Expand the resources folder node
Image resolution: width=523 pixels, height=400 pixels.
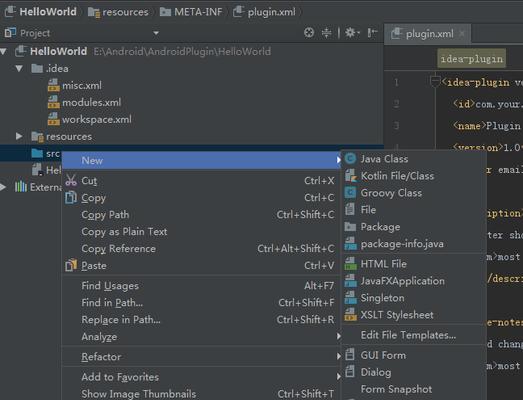[19, 136]
